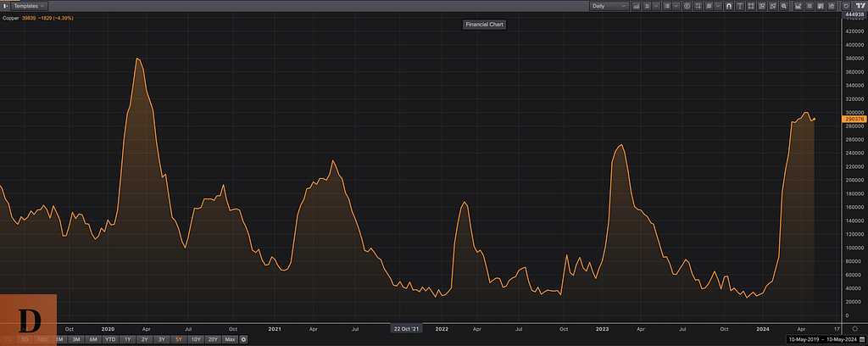Open calendar icon beside date range
This screenshot has height=346, width=868.
point(862,339)
